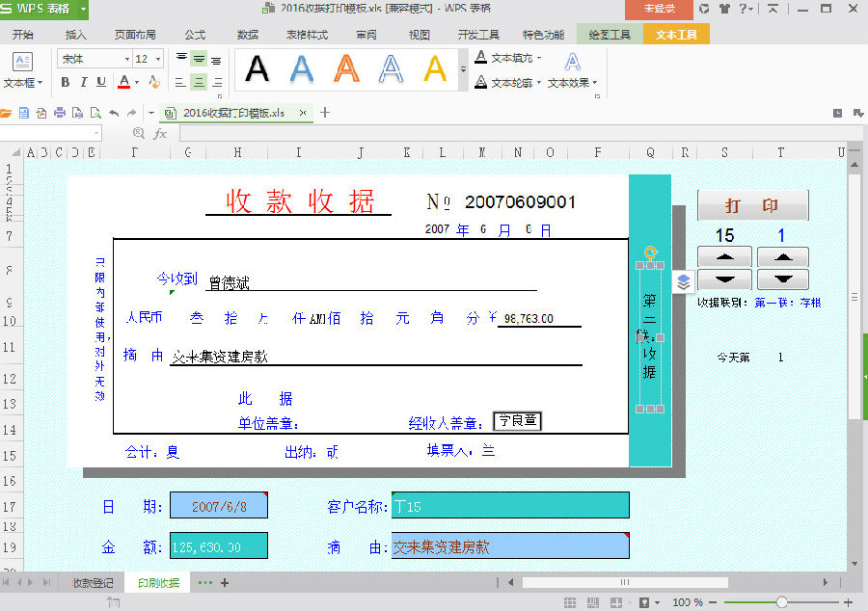Expand the text art styles gallery

tap(463, 69)
